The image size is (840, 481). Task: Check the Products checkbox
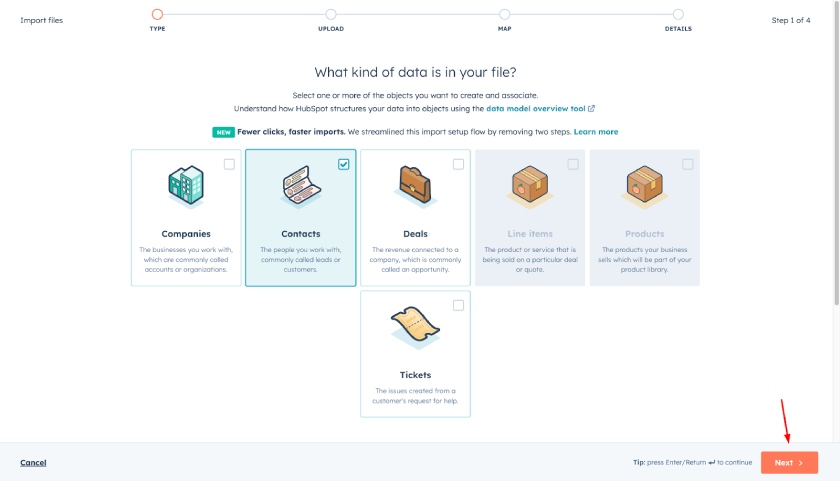pyautogui.click(x=688, y=164)
